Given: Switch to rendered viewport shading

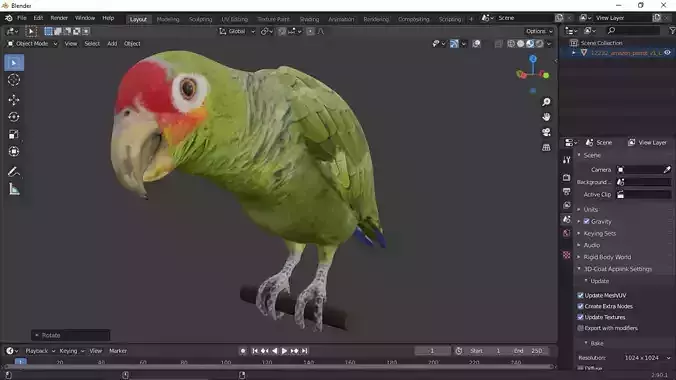Looking at the screenshot, I should (539, 44).
